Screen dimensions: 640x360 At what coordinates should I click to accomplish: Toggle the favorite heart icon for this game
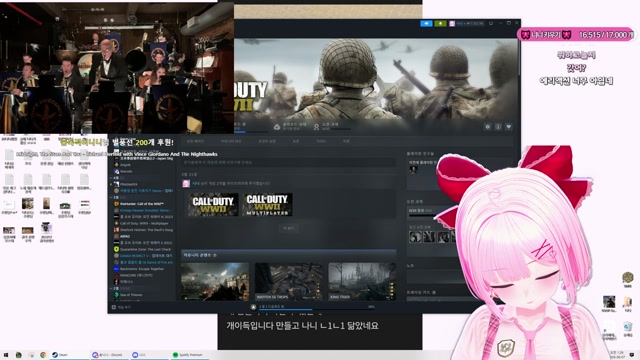509,127
